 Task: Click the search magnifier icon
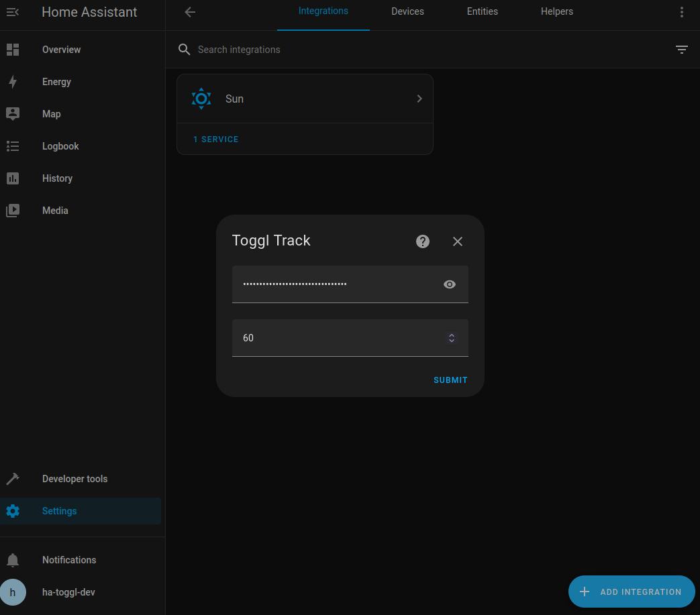[185, 50]
